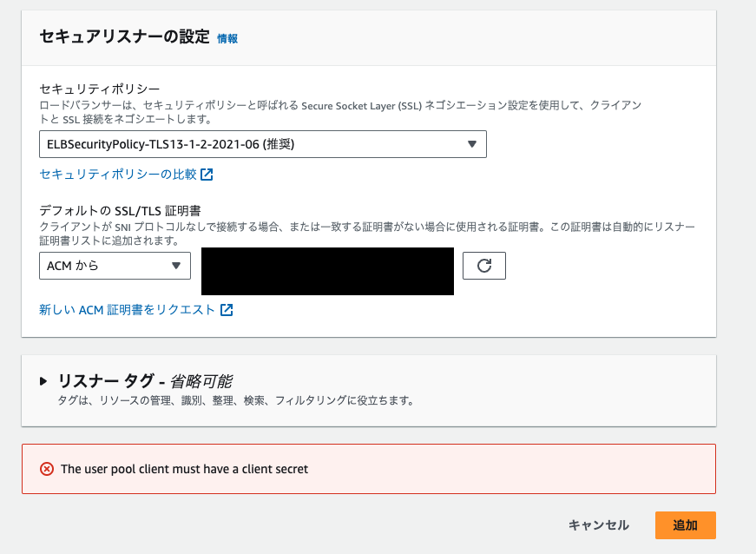
Task: Click the red error icon in the alert
Action: point(47,469)
